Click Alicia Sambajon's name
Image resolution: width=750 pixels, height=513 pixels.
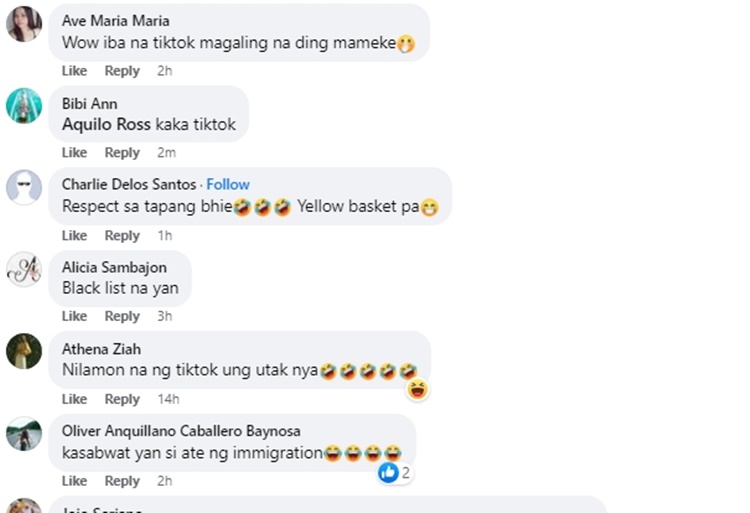(x=114, y=267)
